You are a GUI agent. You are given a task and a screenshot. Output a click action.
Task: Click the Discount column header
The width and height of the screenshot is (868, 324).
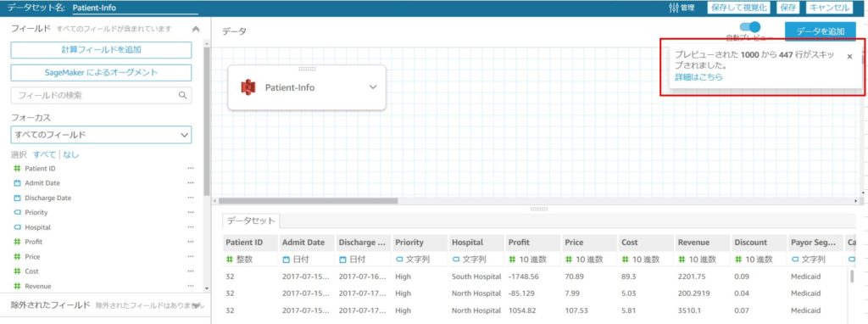[x=759, y=242]
